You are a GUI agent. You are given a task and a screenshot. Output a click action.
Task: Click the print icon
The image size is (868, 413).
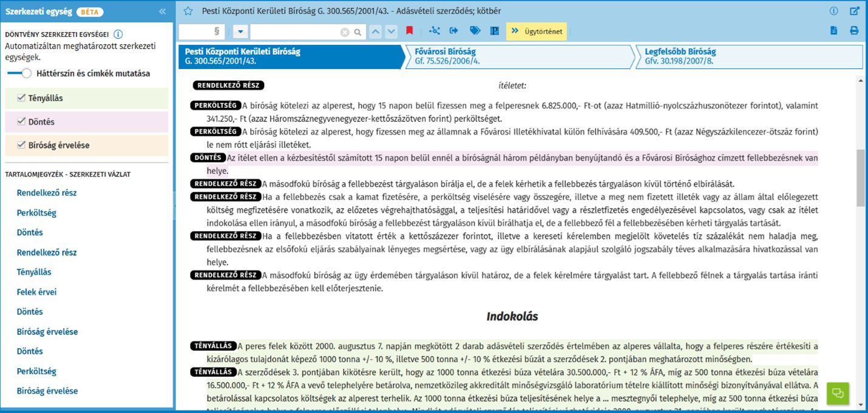(x=854, y=31)
